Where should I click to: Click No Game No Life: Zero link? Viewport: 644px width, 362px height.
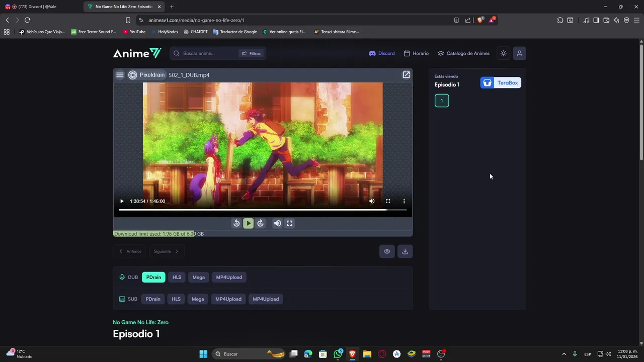[140, 322]
